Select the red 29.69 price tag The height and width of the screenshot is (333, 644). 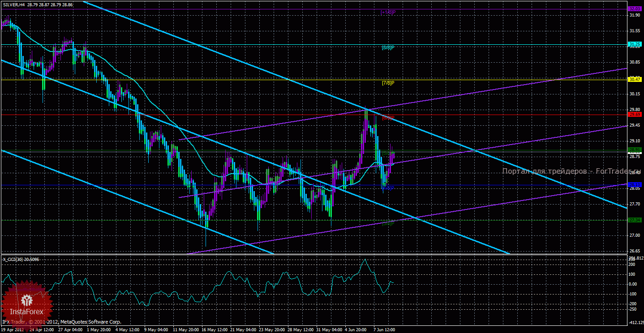(634, 115)
